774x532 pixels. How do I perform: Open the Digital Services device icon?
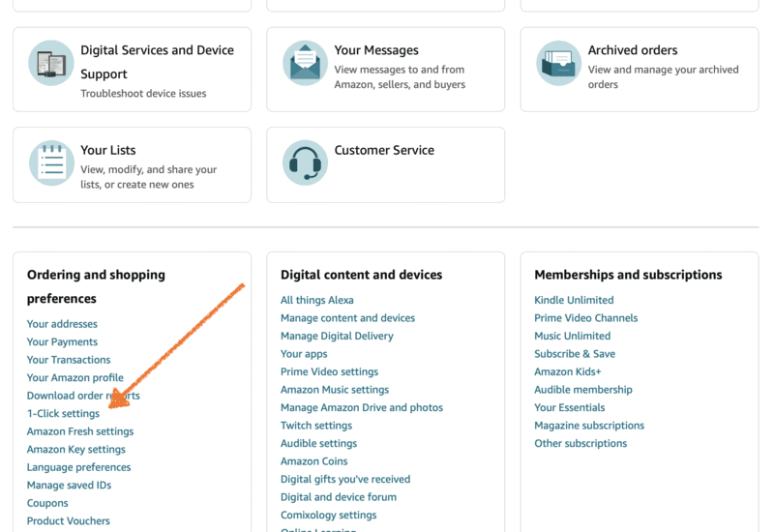[51, 63]
